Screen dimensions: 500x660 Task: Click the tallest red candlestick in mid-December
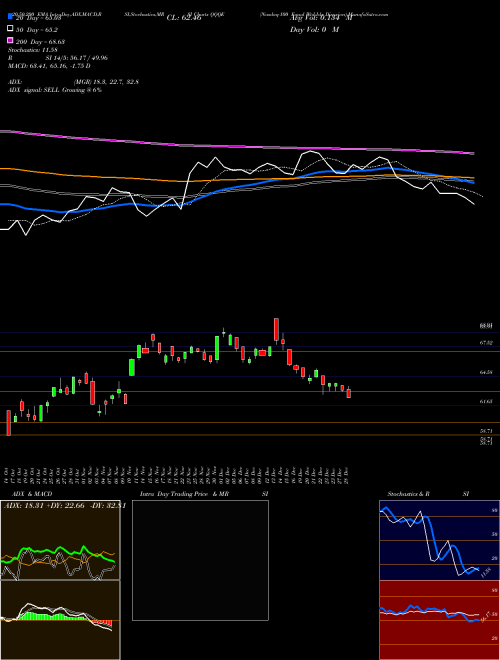pos(276,330)
